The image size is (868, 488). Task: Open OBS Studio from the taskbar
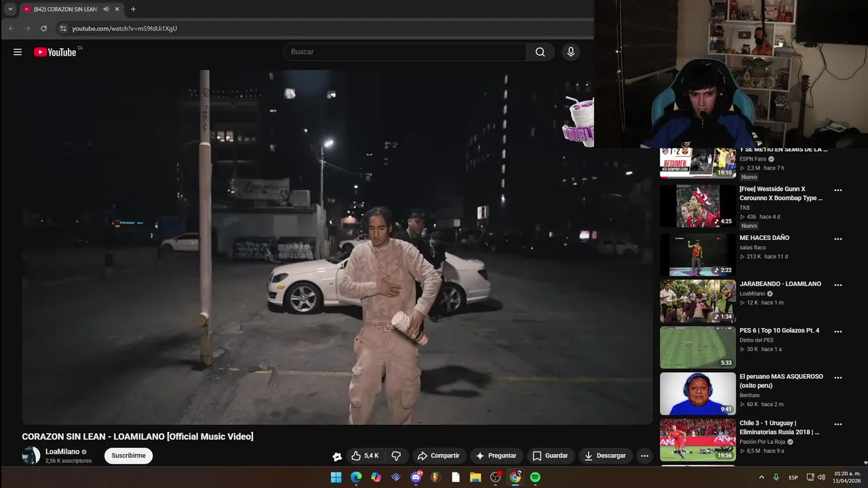pos(496,477)
